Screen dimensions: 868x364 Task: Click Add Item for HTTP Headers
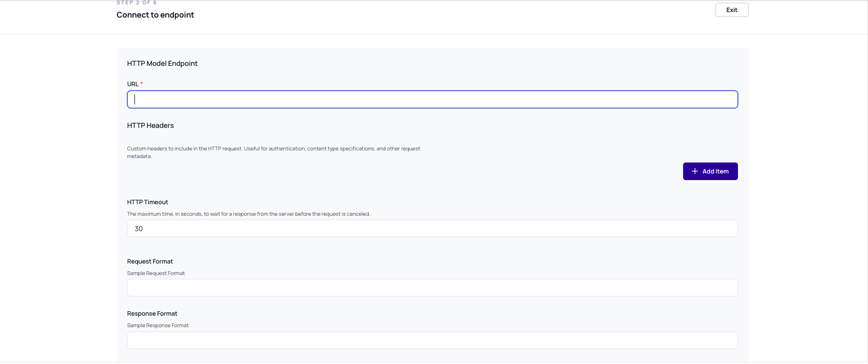click(710, 171)
